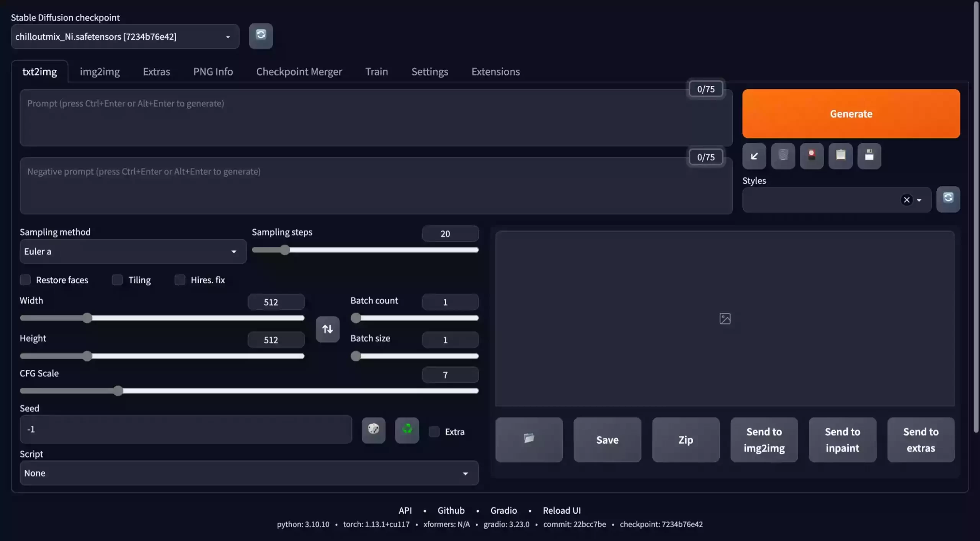Expand the Script dropdown
980x541 pixels.
(x=249, y=473)
